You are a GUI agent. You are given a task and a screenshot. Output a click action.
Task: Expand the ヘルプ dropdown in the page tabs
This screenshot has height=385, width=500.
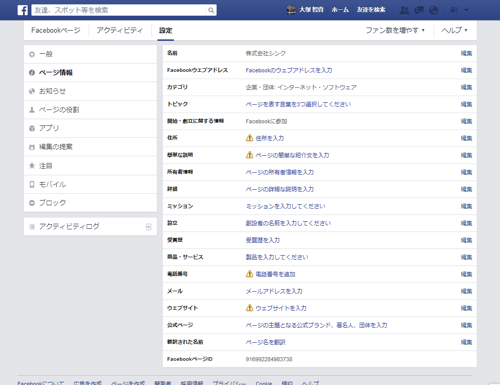(x=454, y=30)
